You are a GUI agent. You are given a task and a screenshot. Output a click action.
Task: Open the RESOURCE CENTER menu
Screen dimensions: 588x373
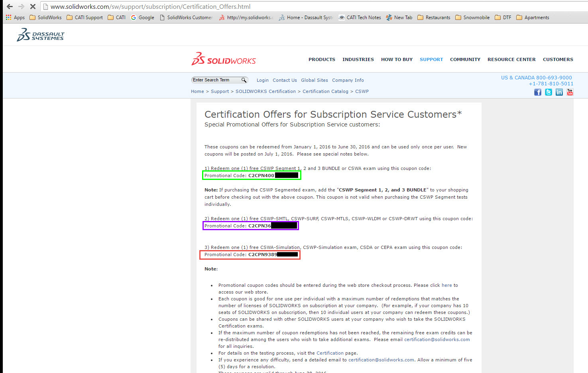[x=511, y=59]
